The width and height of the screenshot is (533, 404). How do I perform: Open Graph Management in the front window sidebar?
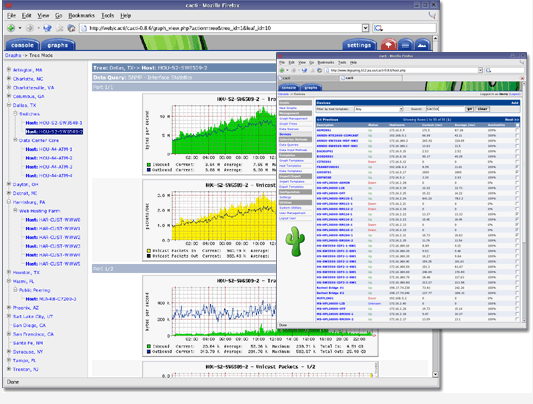pyautogui.click(x=293, y=119)
